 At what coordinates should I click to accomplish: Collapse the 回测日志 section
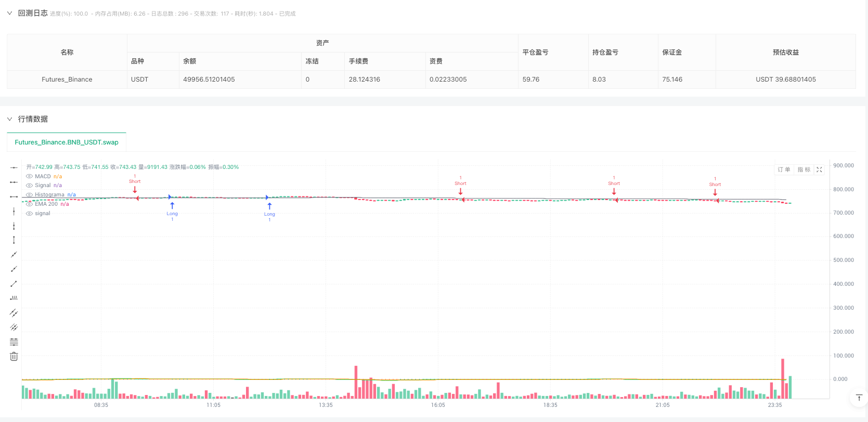coord(9,14)
